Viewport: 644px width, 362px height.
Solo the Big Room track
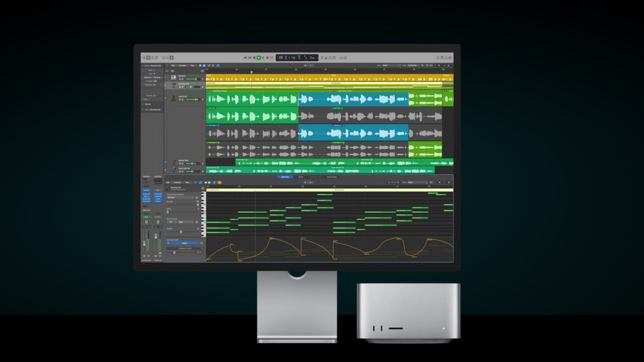182,79
